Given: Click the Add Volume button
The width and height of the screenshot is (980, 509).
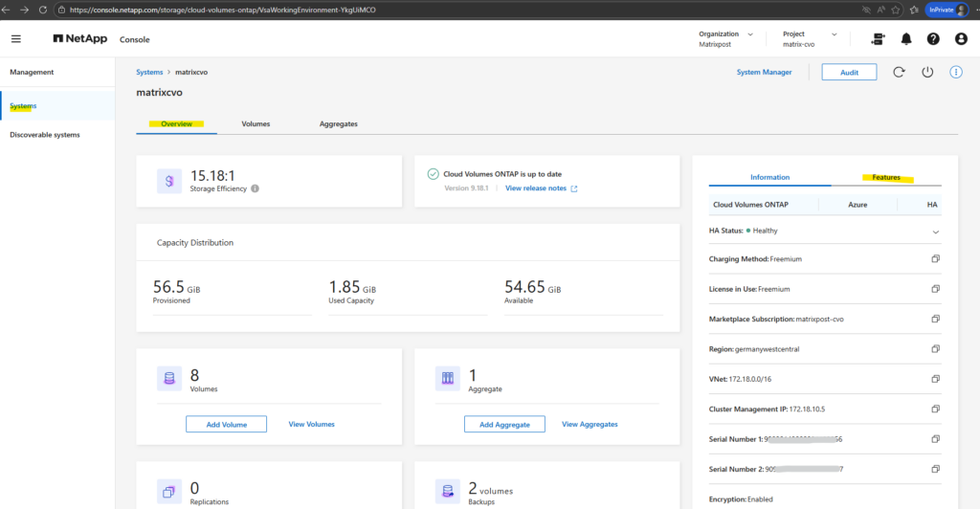Looking at the screenshot, I should 226,424.
